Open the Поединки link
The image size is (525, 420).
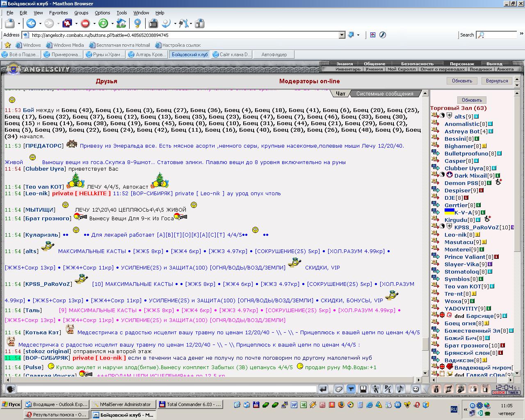tap(480, 69)
